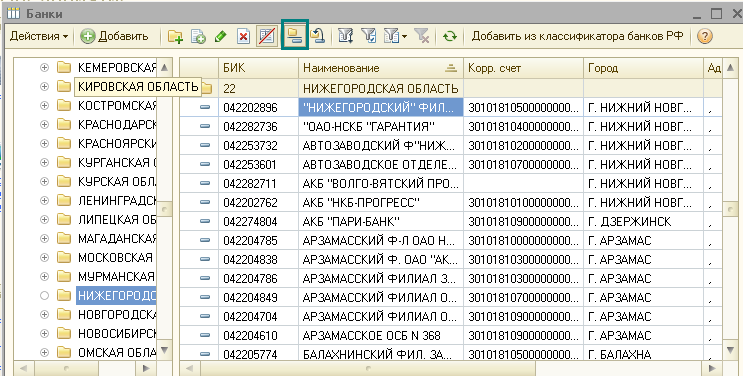The height and width of the screenshot is (376, 743).
Task: Click the folder icon with curved arrow
Action: pyautogui.click(x=317, y=37)
